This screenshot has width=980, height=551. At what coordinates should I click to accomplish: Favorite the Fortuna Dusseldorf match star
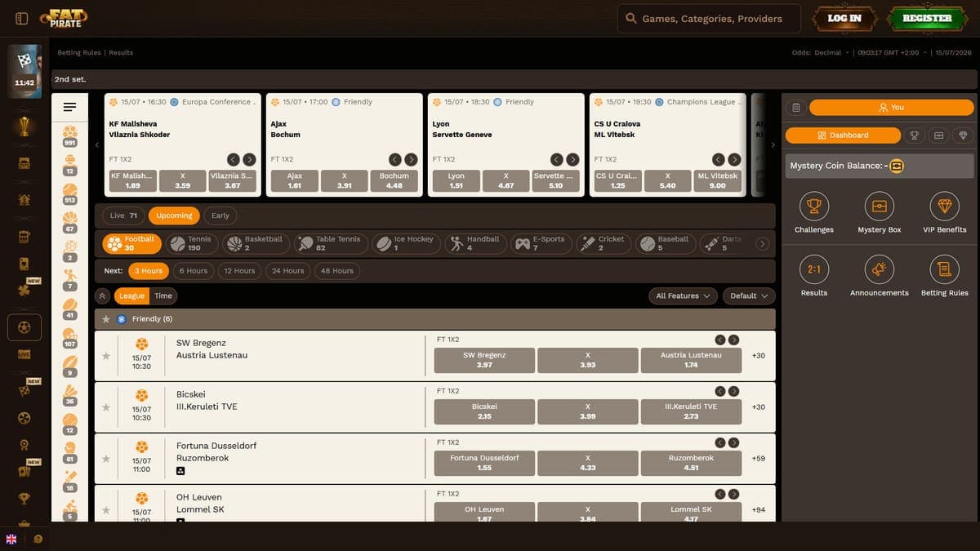105,459
